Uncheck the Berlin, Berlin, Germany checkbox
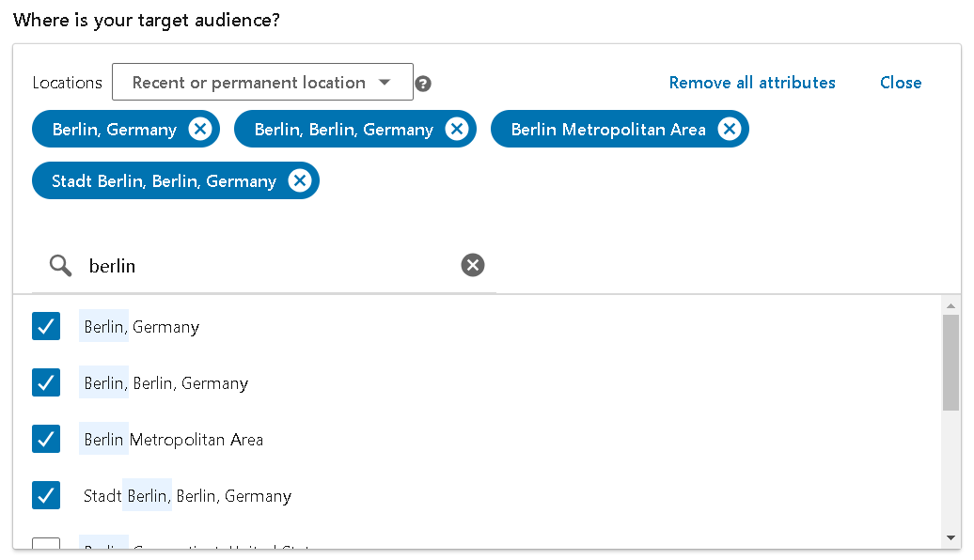Image resolution: width=974 pixels, height=560 pixels. [46, 383]
